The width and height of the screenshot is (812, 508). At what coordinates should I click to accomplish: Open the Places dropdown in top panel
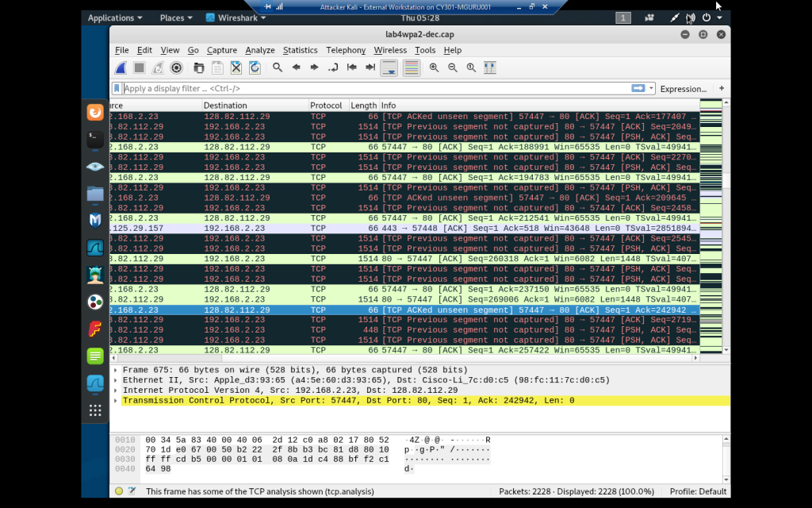pyautogui.click(x=176, y=17)
